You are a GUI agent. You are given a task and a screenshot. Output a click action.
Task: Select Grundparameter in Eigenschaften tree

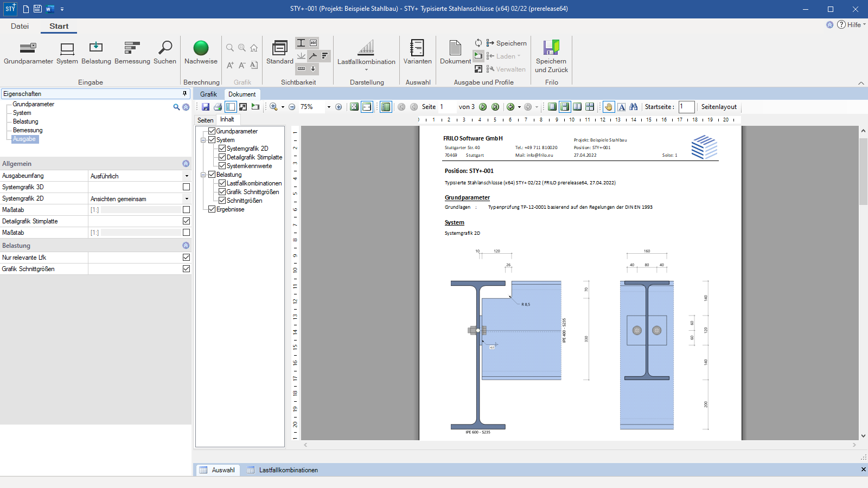point(34,104)
